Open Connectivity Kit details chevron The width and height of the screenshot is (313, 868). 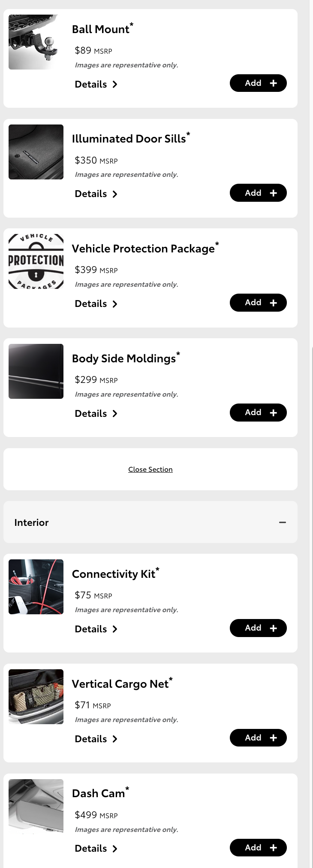coord(114,629)
